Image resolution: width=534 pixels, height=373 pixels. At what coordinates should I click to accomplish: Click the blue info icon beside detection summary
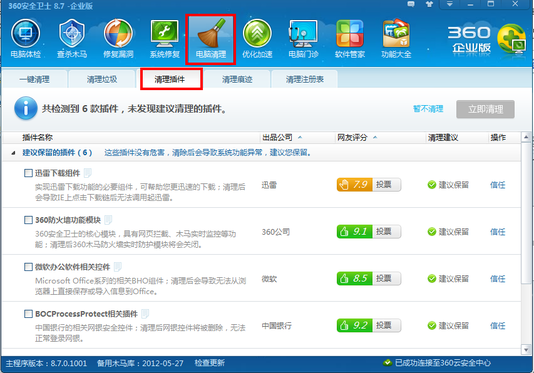(x=26, y=109)
